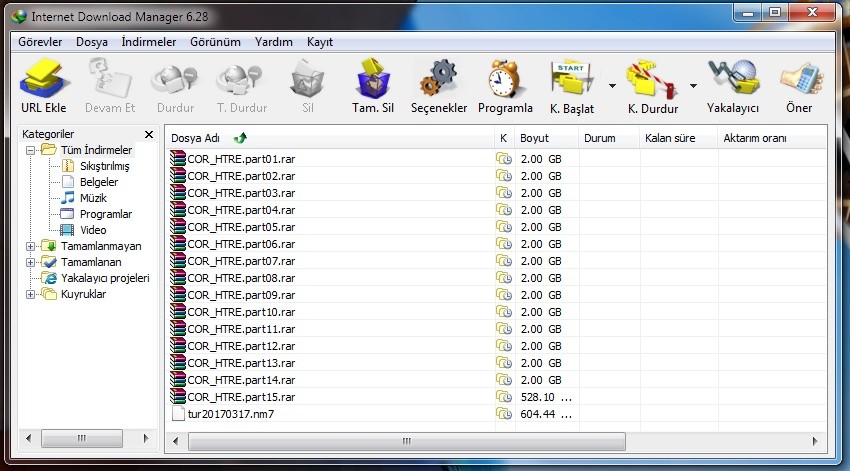The width and height of the screenshot is (850, 471).
Task: Click file list scrollbar right arrow
Action: pos(815,441)
